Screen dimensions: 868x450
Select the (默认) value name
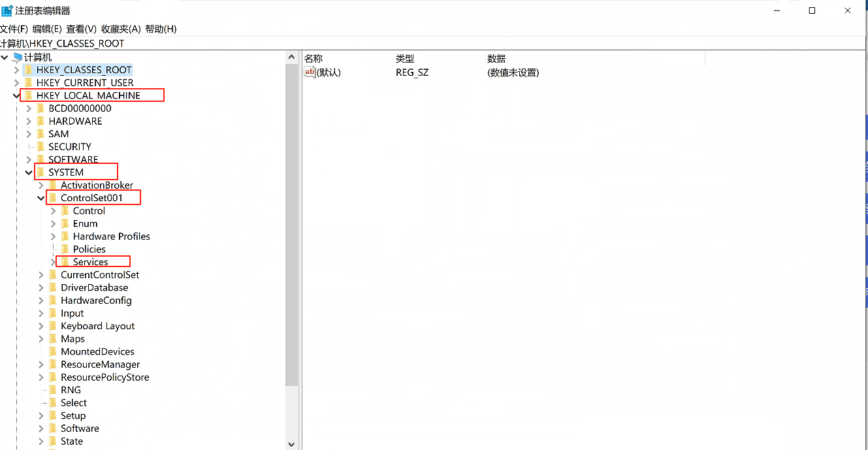pyautogui.click(x=329, y=72)
